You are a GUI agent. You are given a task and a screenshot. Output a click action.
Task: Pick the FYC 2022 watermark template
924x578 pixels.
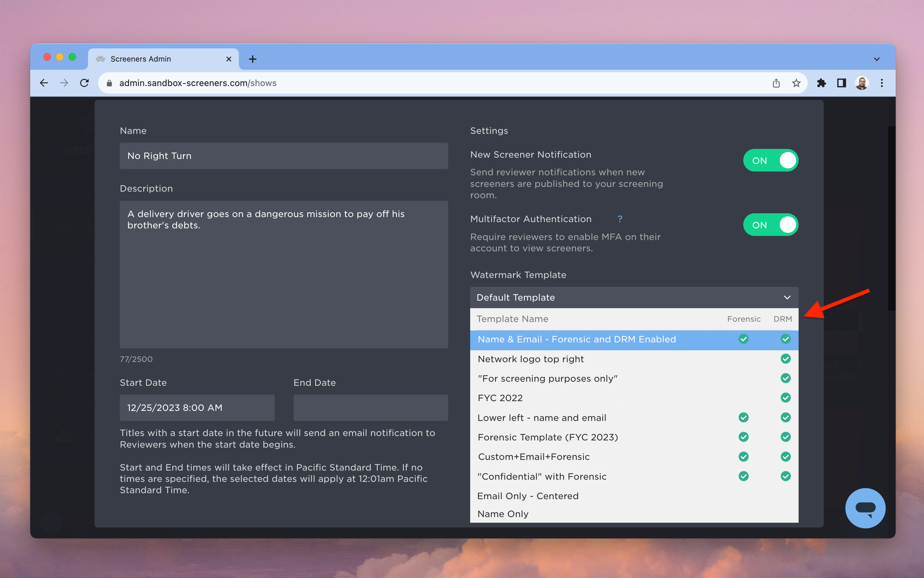point(500,398)
